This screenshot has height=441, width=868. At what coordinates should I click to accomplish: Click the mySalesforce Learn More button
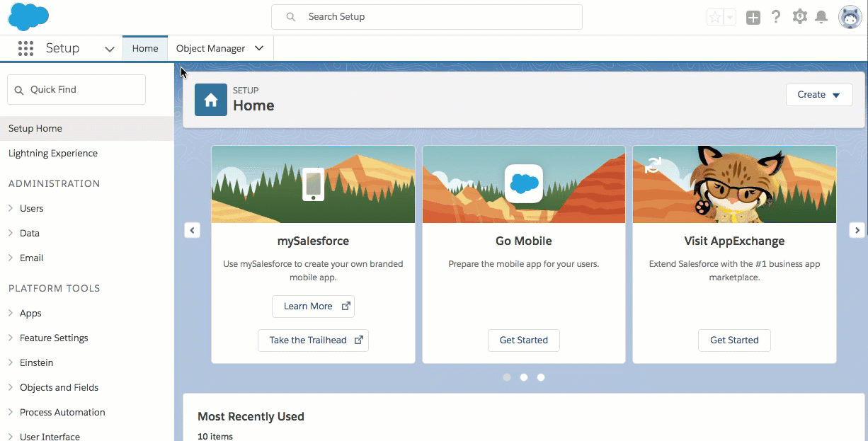coord(313,307)
